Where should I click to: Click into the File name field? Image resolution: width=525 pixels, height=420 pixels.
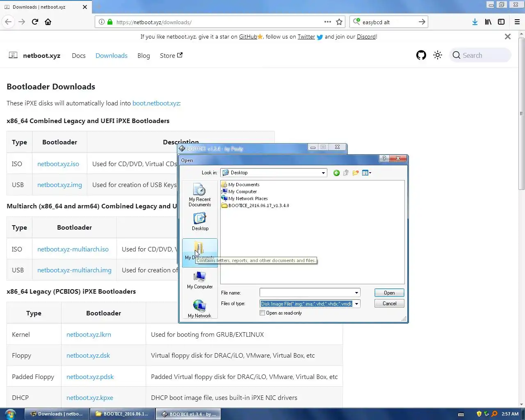click(306, 293)
